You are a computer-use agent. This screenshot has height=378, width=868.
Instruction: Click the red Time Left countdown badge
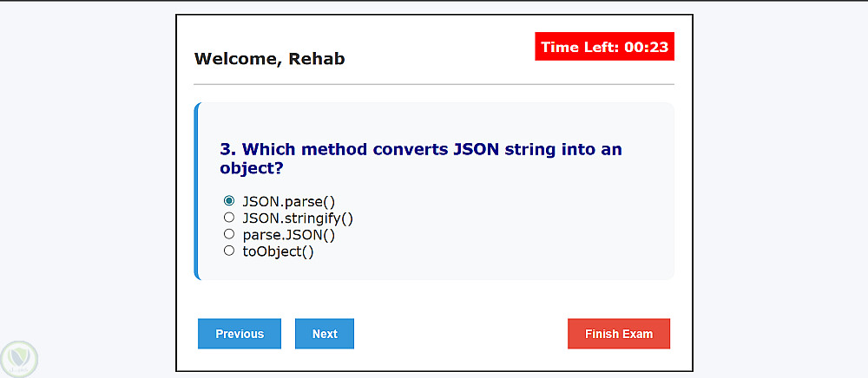click(x=604, y=47)
